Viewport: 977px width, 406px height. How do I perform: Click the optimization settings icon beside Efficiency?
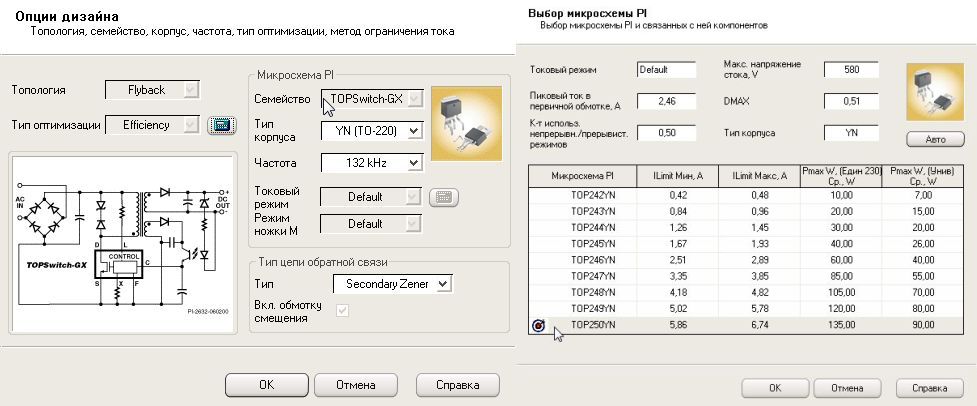(x=220, y=125)
